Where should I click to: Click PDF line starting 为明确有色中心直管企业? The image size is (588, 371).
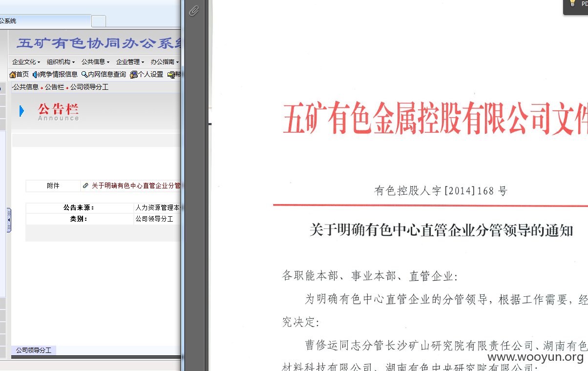pos(446,299)
